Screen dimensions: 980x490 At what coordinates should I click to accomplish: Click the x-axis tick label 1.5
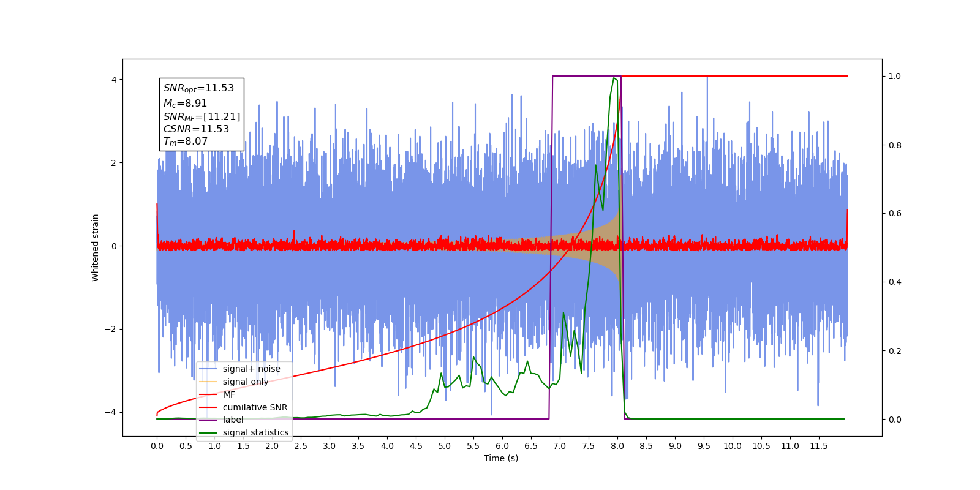[243, 446]
